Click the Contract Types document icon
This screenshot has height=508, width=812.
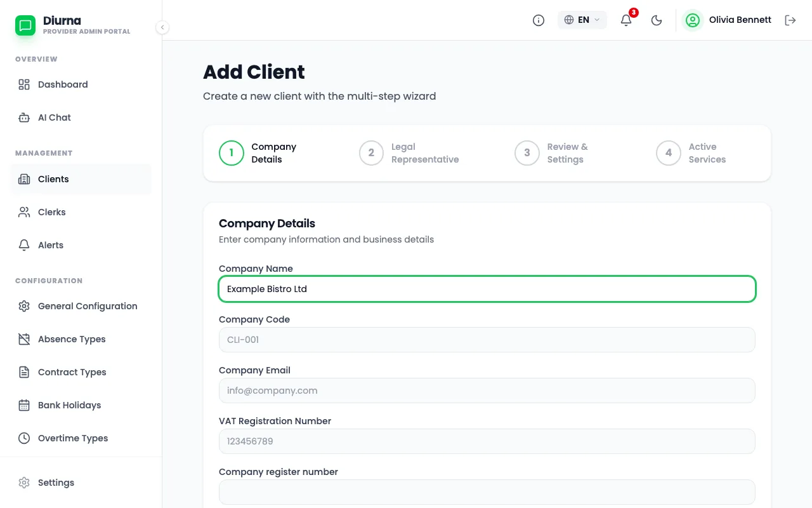(24, 372)
